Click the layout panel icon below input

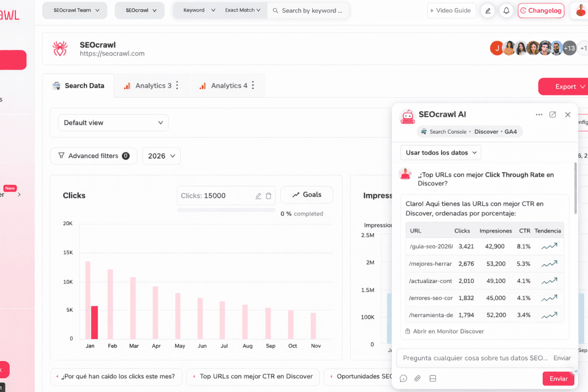(433, 378)
